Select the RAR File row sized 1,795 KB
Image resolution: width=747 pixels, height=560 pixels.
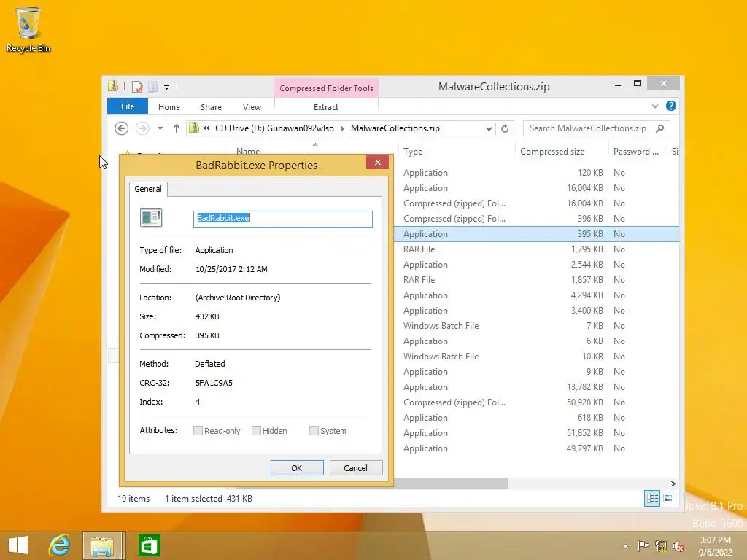(x=536, y=249)
